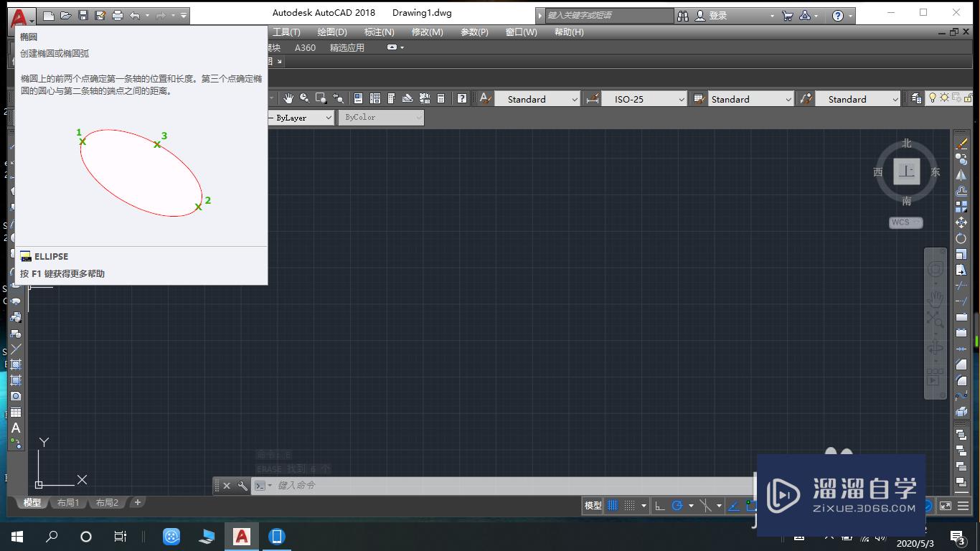This screenshot has width=980, height=551.
Task: Toggle the grid display in status bar
Action: [613, 506]
